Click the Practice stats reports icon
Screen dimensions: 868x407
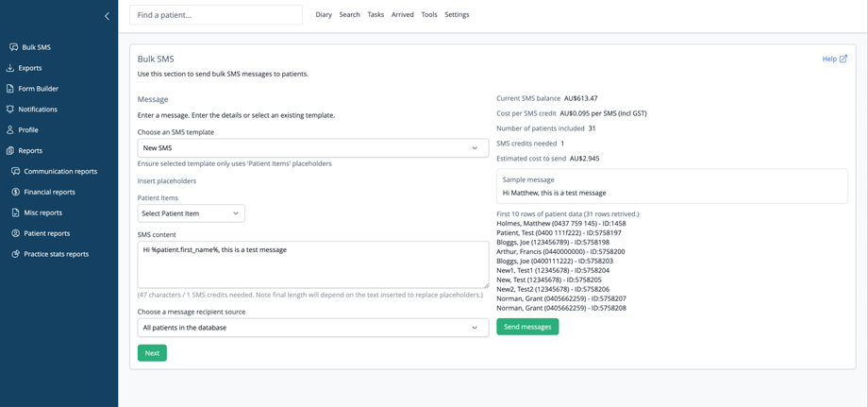coord(16,254)
